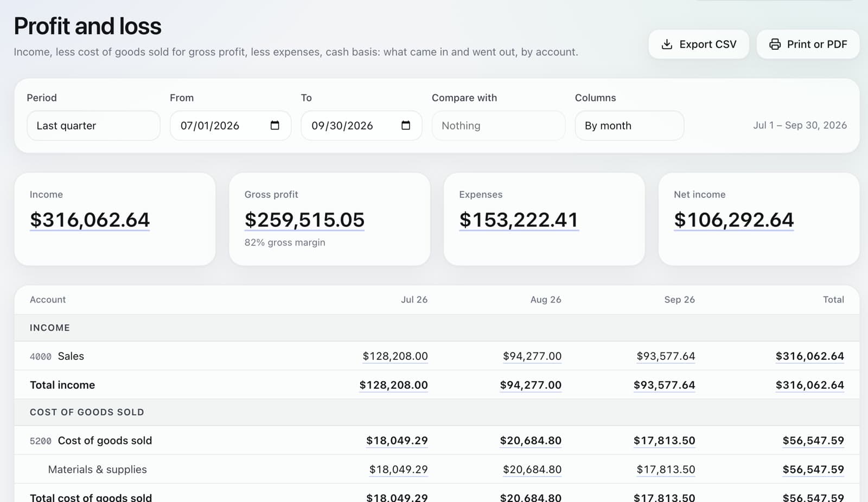This screenshot has width=868, height=502.
Task: Open Materials & supplies Jul 26 amount
Action: pyautogui.click(x=399, y=469)
